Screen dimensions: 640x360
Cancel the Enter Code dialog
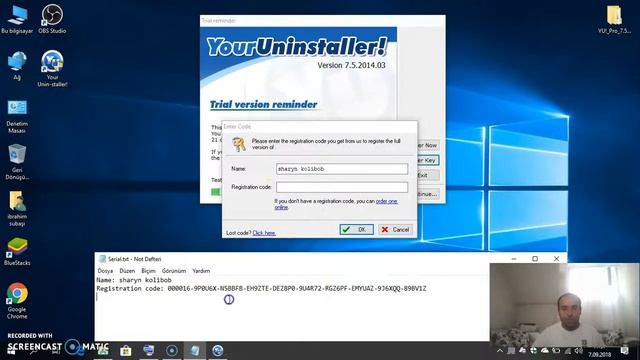[x=395, y=229]
